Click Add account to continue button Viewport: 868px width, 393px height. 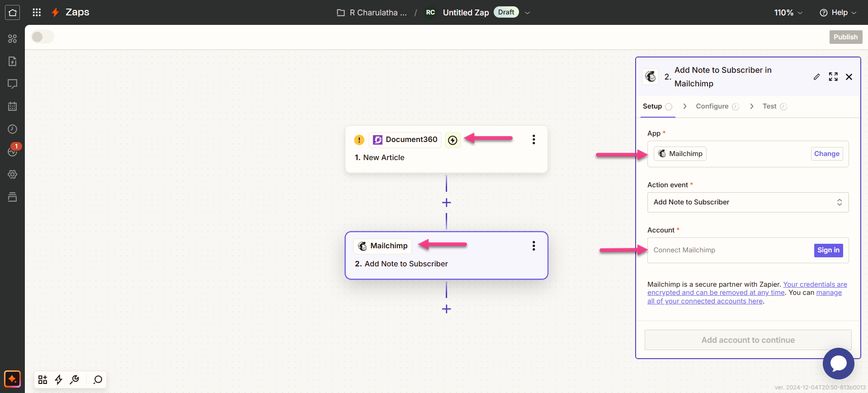[748, 340]
